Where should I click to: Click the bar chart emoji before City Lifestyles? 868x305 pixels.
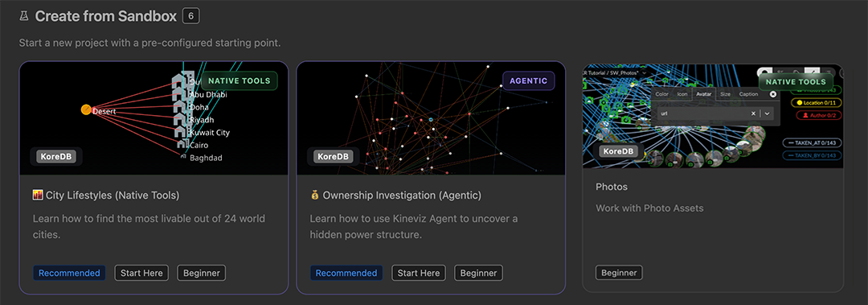pos(38,196)
